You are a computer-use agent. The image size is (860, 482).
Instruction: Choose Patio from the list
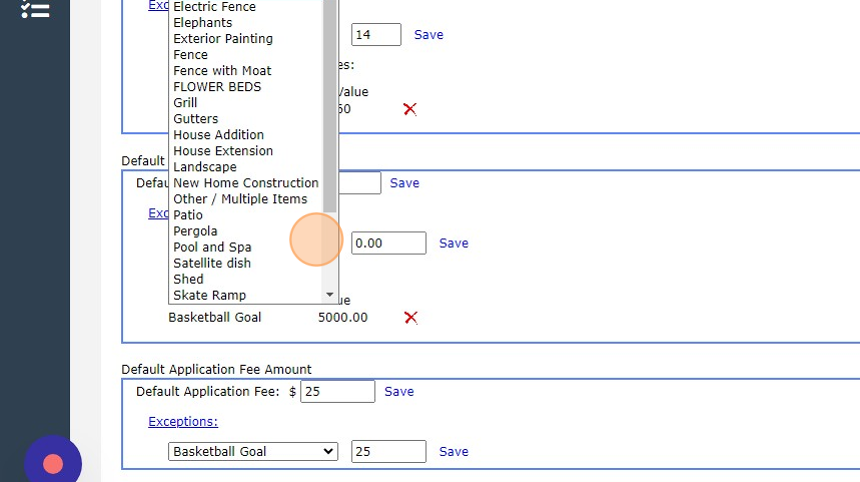188,215
